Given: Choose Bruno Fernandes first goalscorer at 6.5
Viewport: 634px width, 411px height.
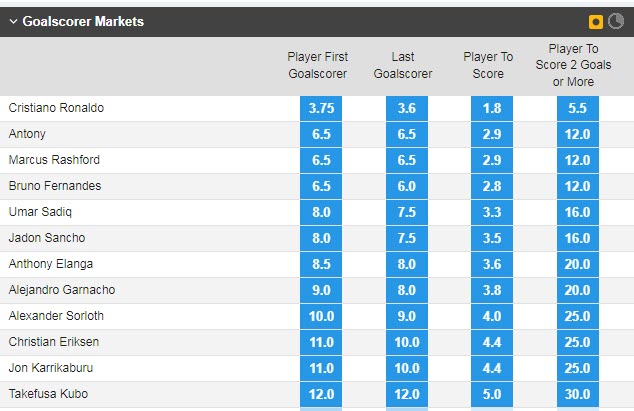Looking at the screenshot, I should coord(321,186).
